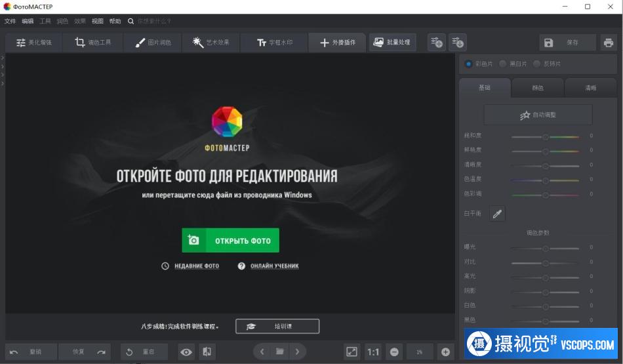Click the save floppy disk button
Screen dimensions: 623x364
567,43
